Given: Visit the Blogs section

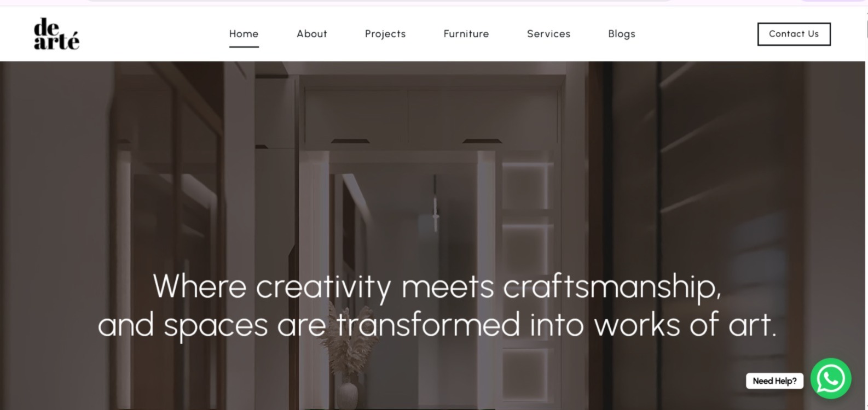Looking at the screenshot, I should point(622,34).
